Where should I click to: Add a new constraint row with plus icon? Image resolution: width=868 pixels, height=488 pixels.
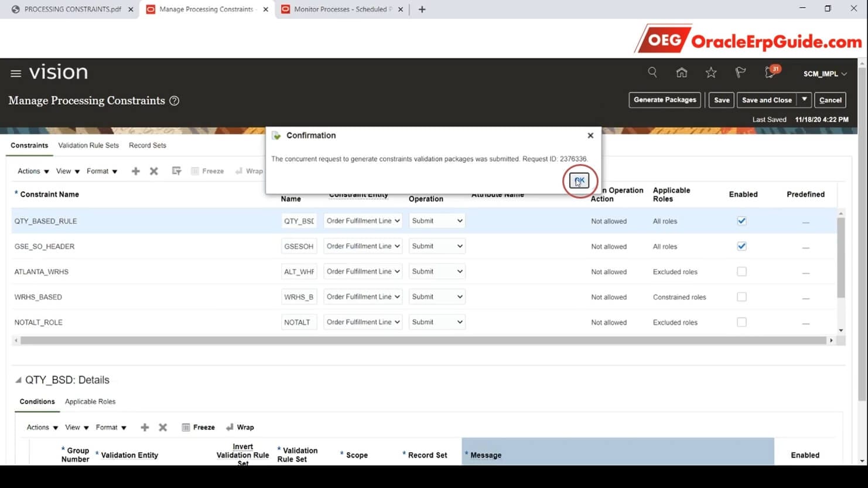tap(135, 171)
